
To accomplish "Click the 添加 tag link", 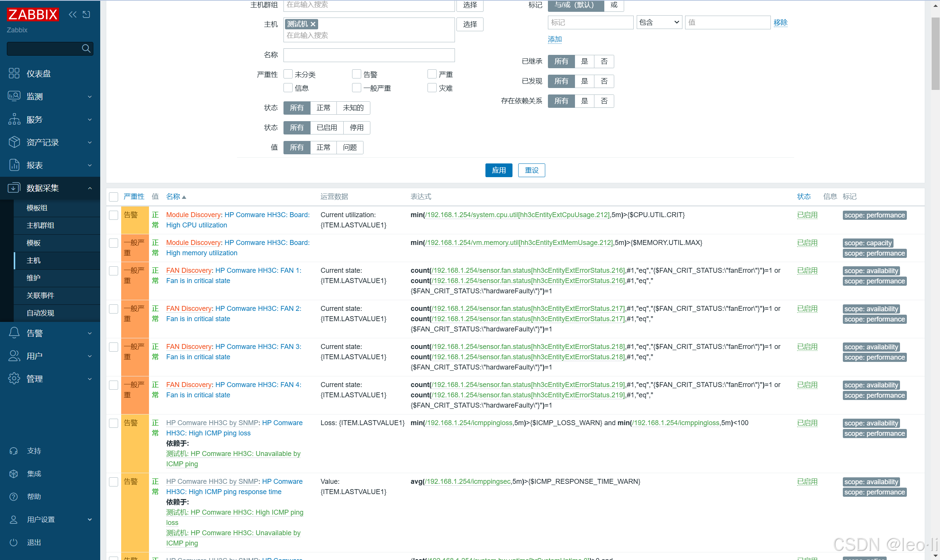I will click(554, 39).
